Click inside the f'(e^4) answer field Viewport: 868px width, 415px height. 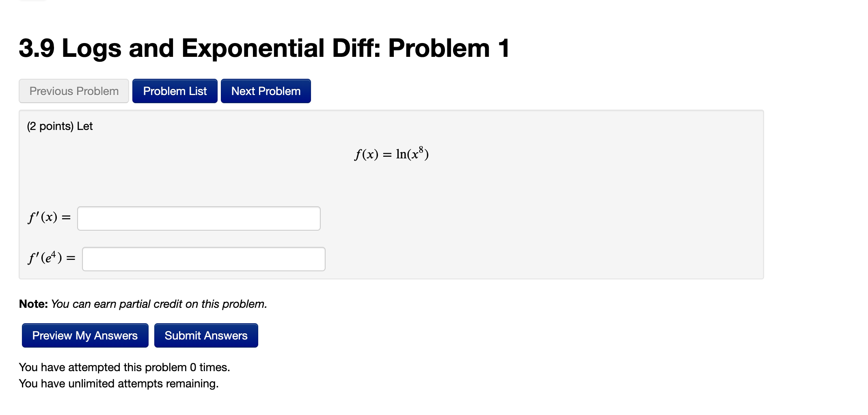coord(203,259)
